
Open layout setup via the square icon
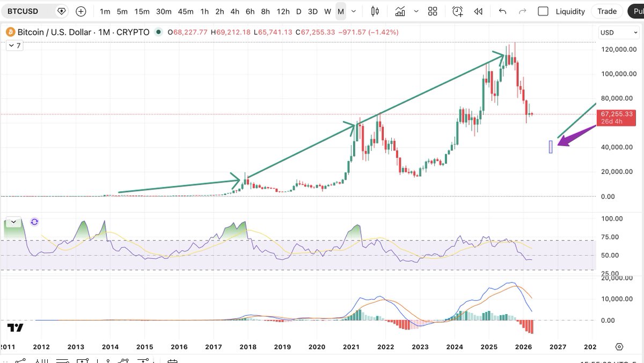[543, 11]
